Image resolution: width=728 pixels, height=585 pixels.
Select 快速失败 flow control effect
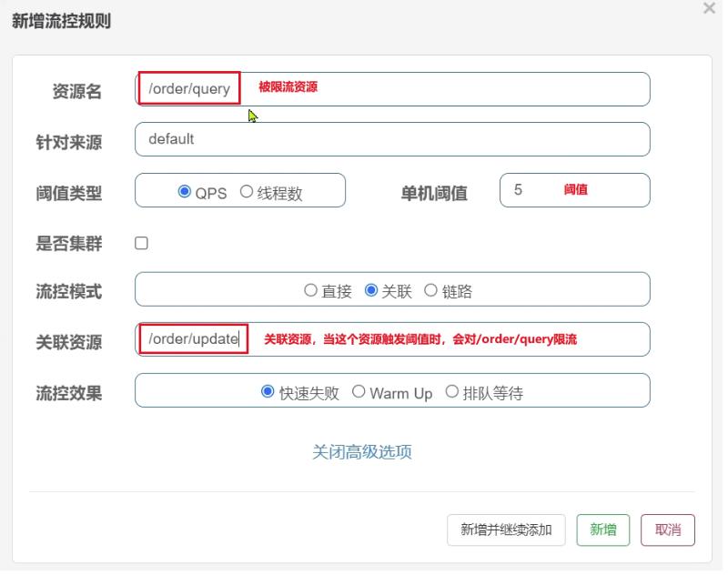pyautogui.click(x=268, y=392)
